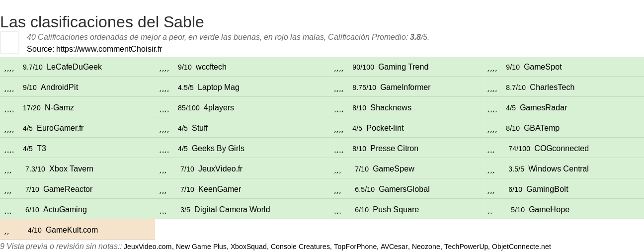The image size is (644, 252).
Task: Click star rating icon beside Laptop Mag
Action: [164, 88]
